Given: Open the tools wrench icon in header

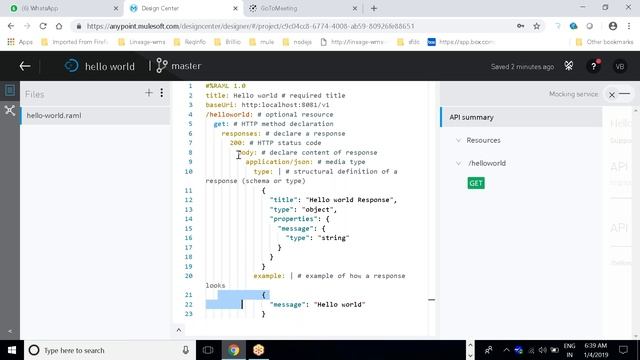Looking at the screenshot, I should tap(569, 66).
